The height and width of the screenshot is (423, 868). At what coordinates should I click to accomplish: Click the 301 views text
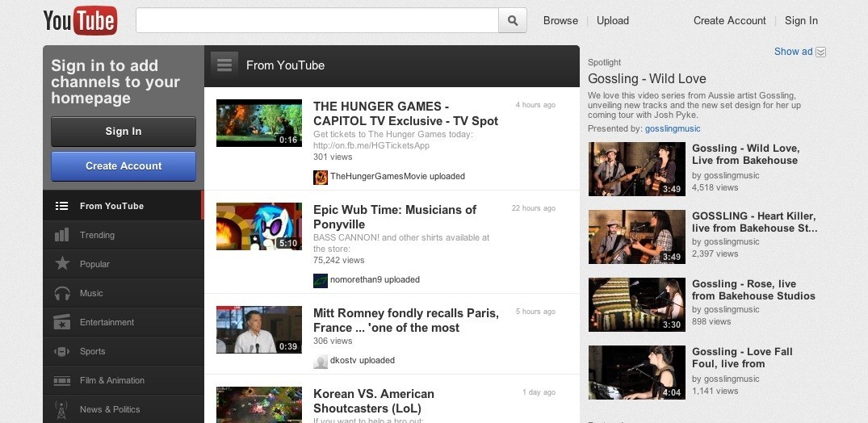333,157
